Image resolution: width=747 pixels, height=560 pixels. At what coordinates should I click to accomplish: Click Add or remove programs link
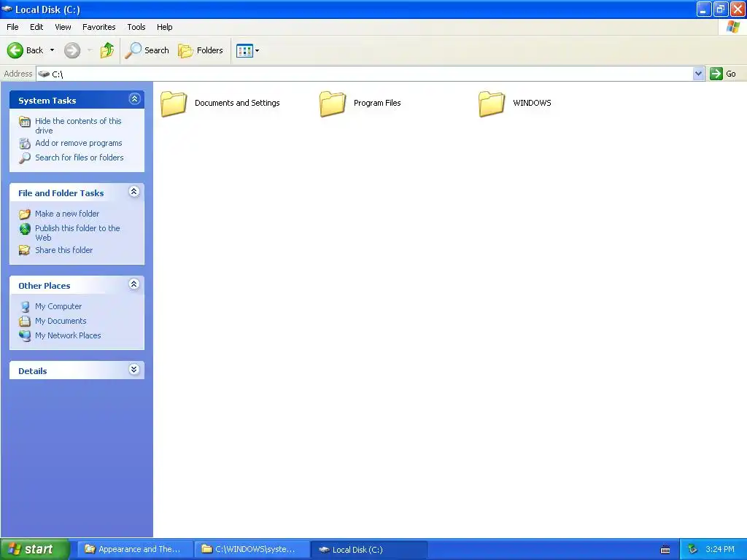pos(79,143)
